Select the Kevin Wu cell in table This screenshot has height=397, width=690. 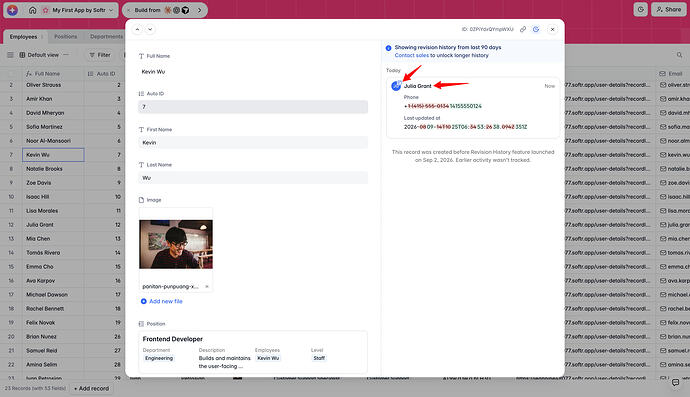click(x=53, y=155)
